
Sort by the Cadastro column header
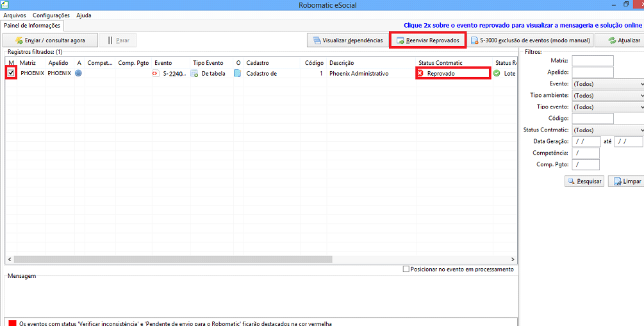coord(272,63)
